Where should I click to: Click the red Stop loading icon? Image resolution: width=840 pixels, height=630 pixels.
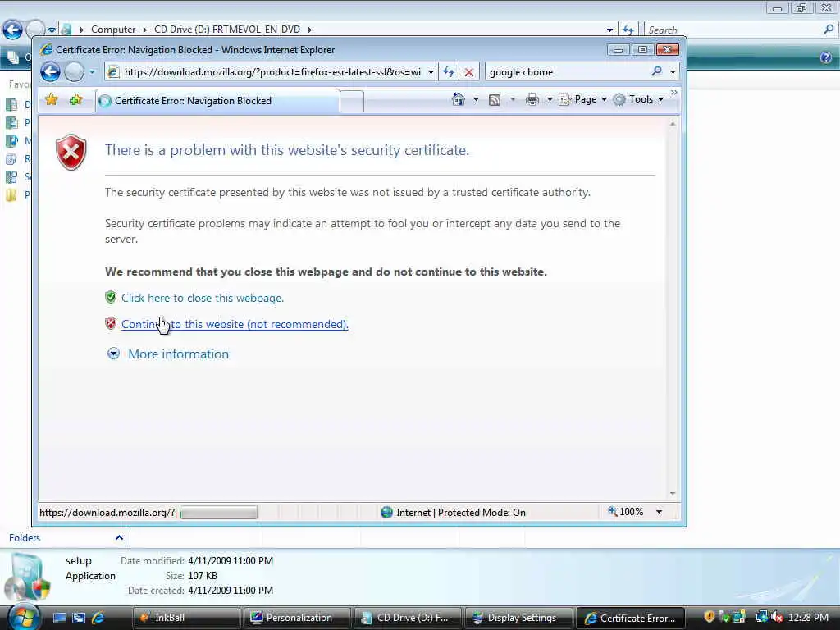(x=469, y=72)
